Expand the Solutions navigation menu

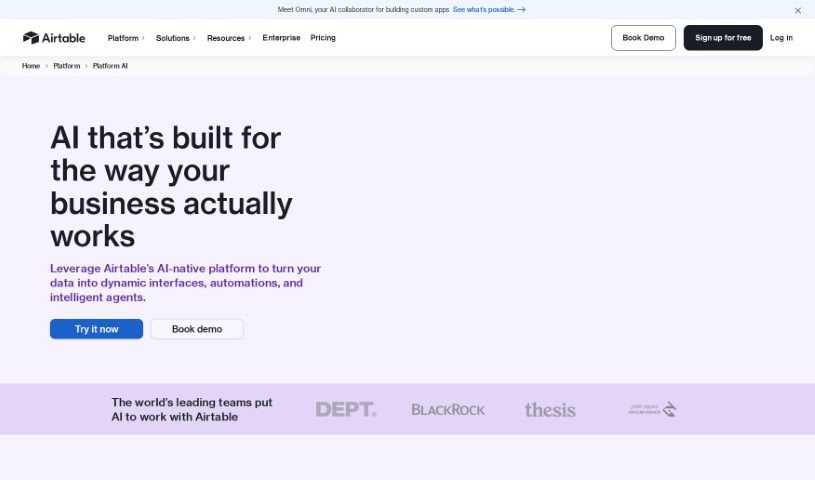tap(176, 38)
